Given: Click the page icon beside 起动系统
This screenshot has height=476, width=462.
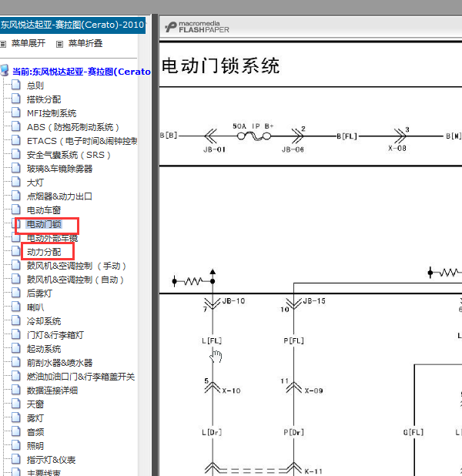Looking at the screenshot, I should point(16,348).
